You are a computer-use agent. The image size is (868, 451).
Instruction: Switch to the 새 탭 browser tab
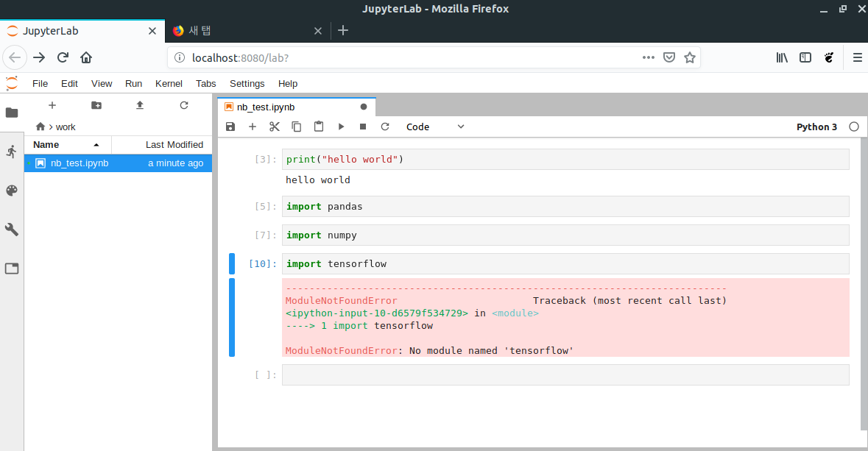click(247, 31)
